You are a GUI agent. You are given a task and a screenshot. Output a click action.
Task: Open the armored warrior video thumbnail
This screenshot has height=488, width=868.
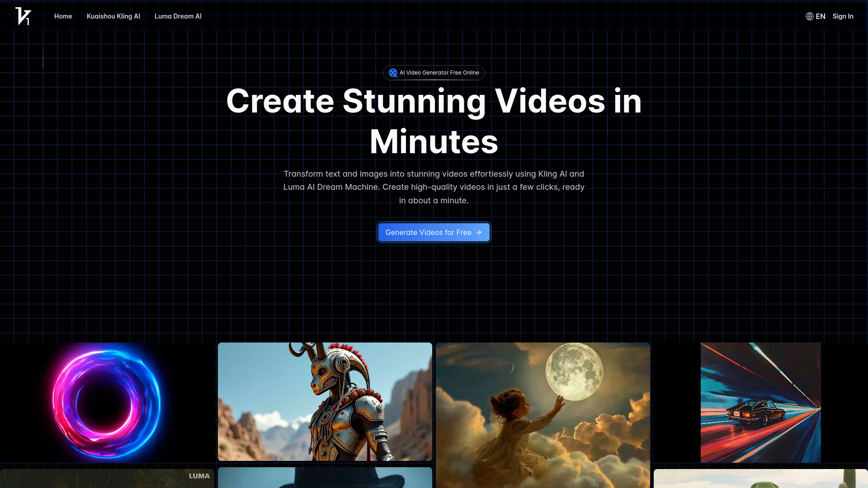[x=325, y=402]
